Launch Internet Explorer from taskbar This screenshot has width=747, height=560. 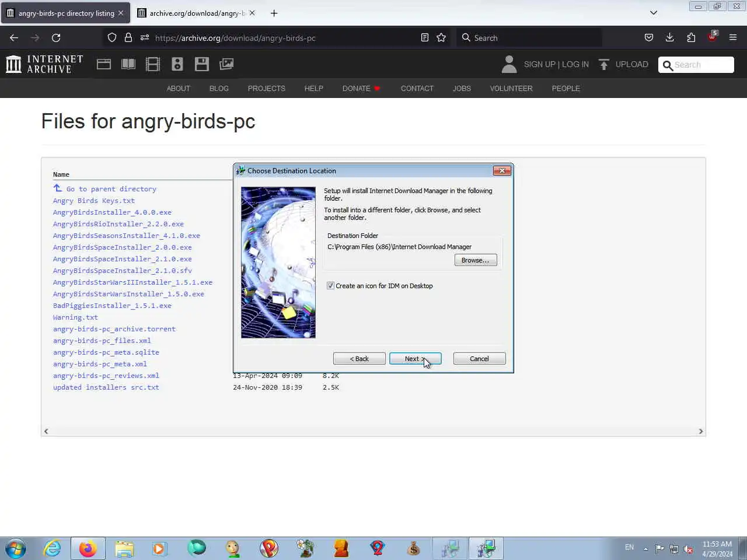pyautogui.click(x=53, y=548)
